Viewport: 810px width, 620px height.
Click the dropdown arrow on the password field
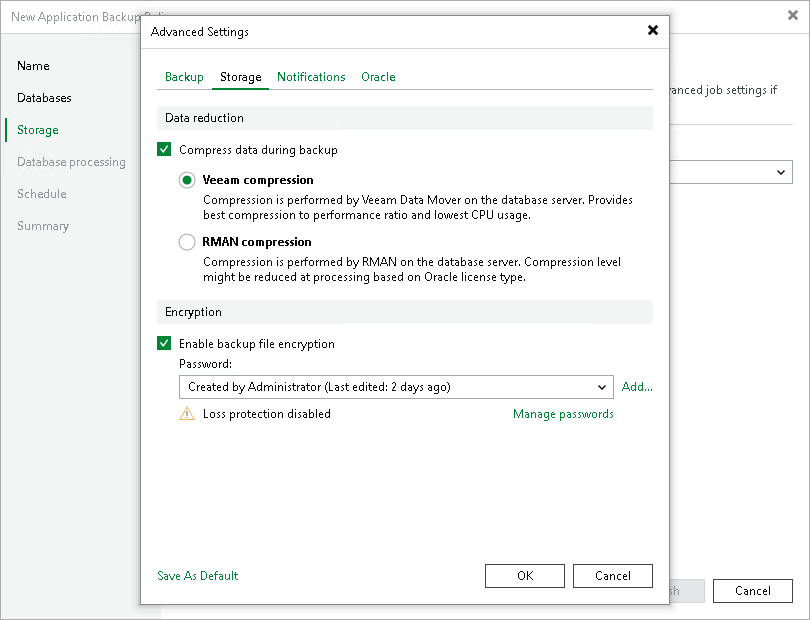pos(602,387)
